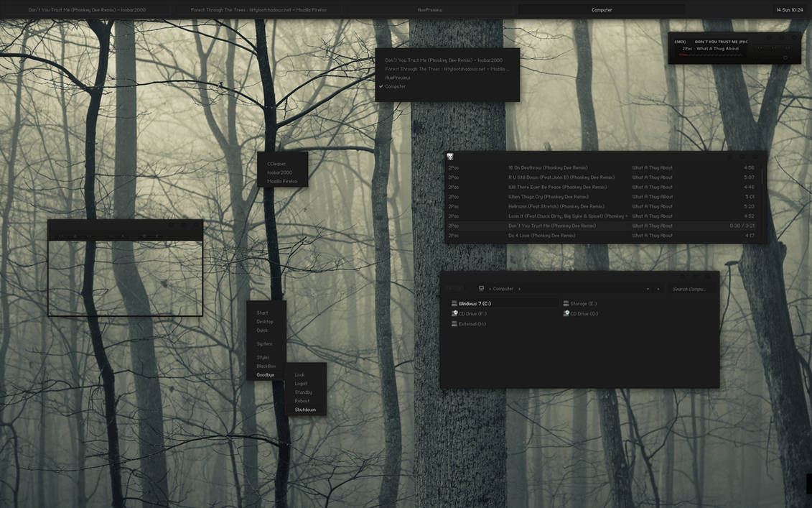Open the External (H:) drive
812x508 pixels.
point(469,324)
